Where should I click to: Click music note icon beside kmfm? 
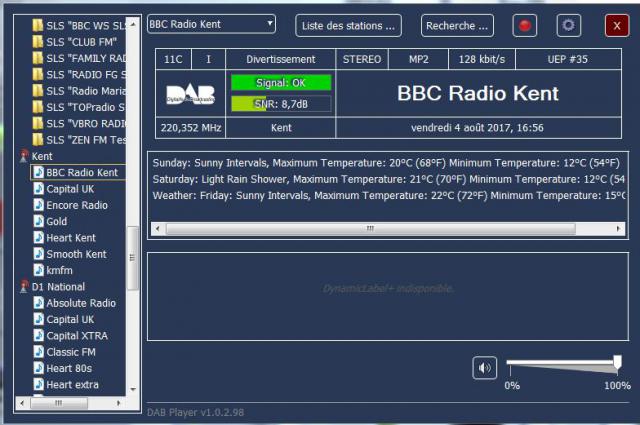point(39,270)
